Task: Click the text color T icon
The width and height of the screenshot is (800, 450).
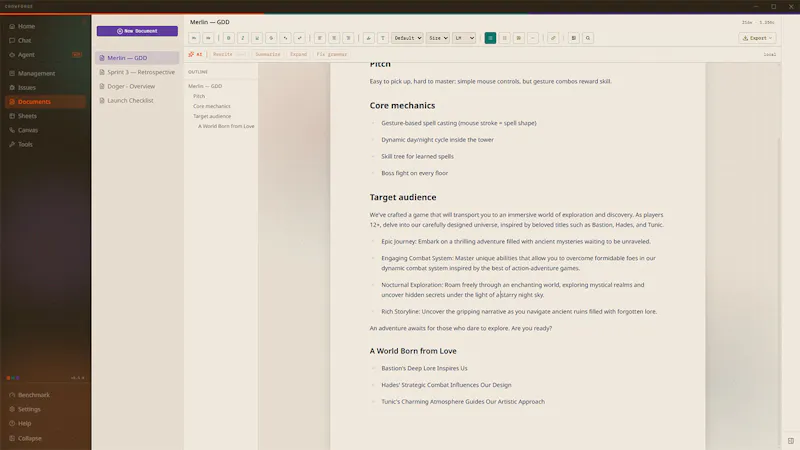Action: [383, 38]
